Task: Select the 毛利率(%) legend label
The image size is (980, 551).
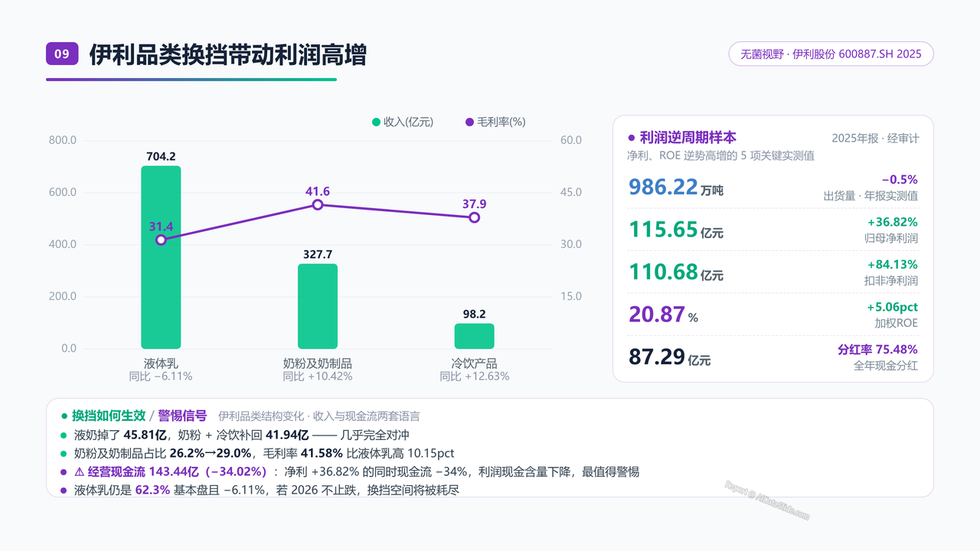Action: point(501,122)
